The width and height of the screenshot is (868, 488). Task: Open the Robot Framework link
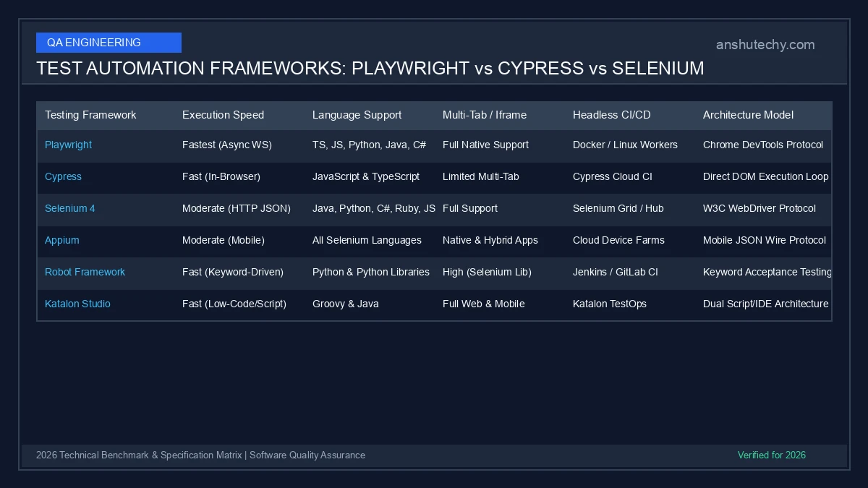pos(85,272)
